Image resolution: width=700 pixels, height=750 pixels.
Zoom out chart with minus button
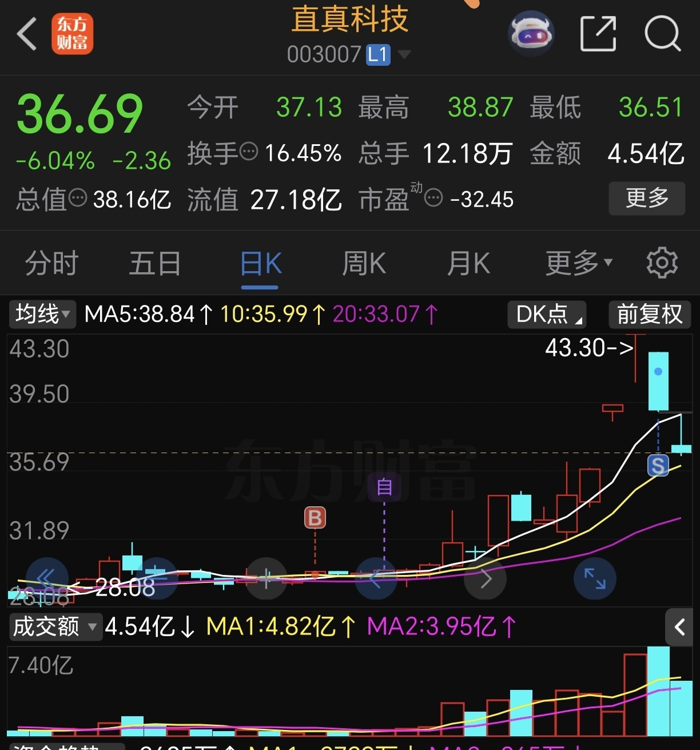click(156, 578)
